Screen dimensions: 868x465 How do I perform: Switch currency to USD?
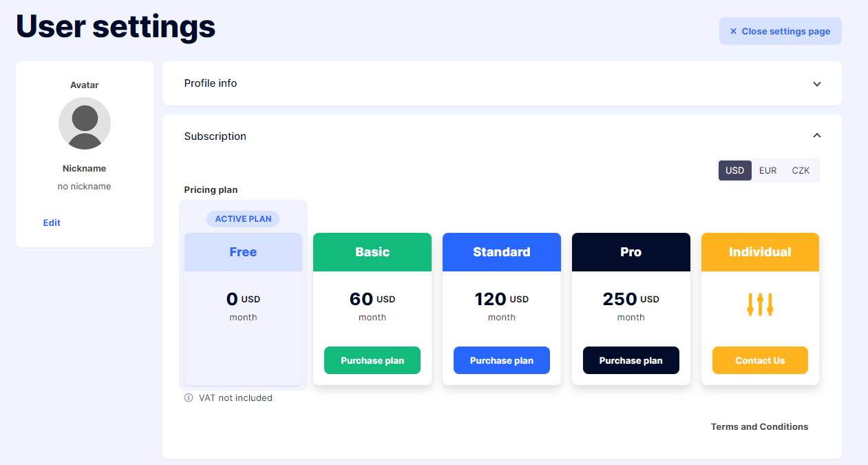[x=735, y=170]
